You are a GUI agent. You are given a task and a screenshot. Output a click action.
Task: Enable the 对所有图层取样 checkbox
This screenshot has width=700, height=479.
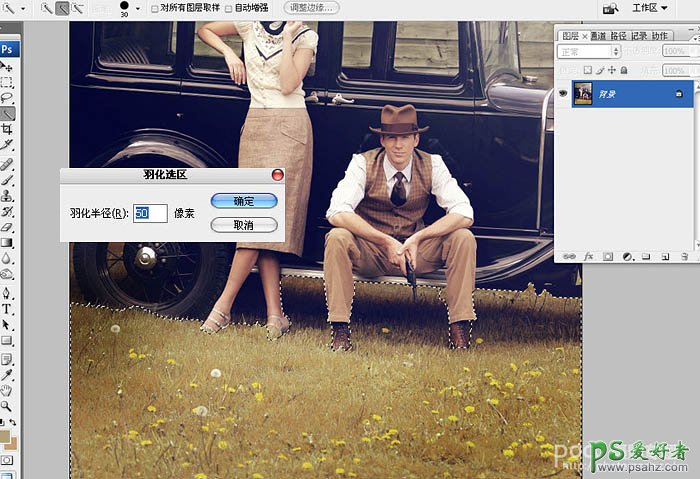coord(154,8)
